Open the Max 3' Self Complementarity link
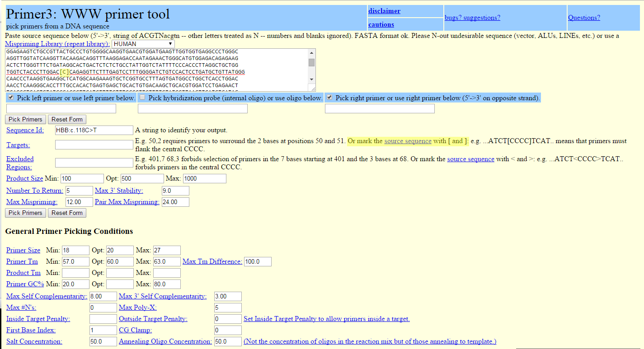644x349 pixels. pyautogui.click(x=163, y=296)
